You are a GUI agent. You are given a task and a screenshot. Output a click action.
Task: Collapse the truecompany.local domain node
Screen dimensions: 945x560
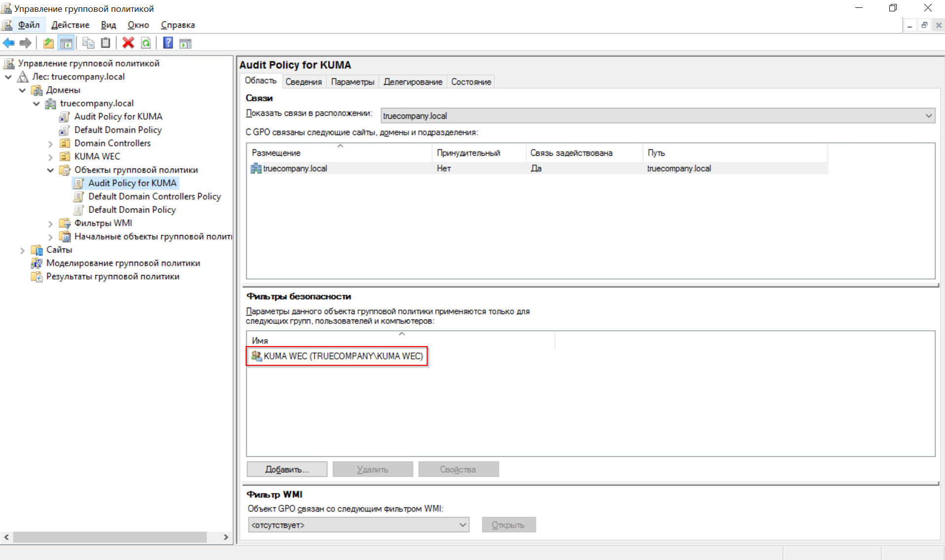36,104
